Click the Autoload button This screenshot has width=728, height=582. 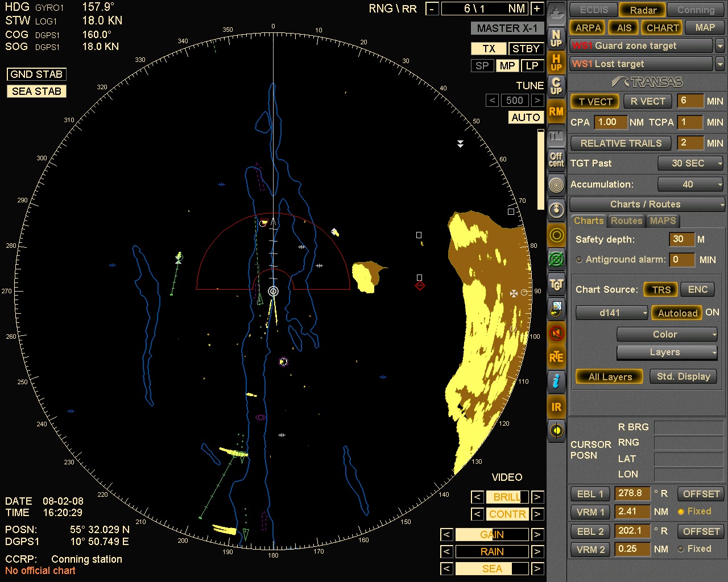[x=676, y=313]
